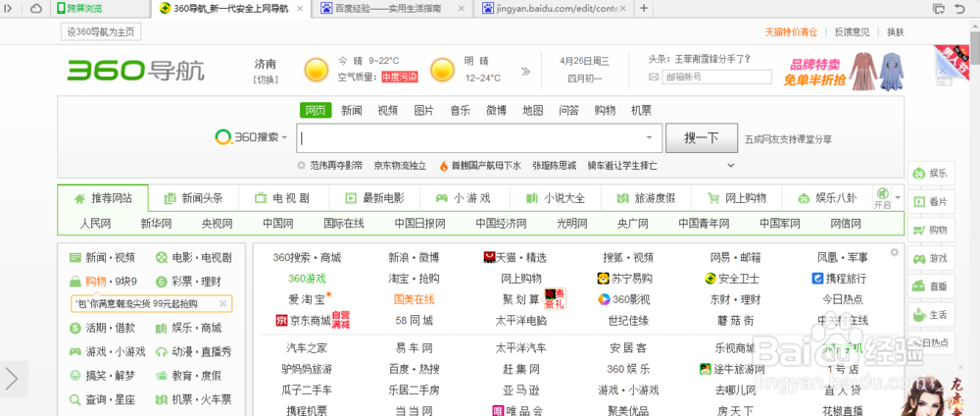Switch to jingyan.baidu.com edit tab
Screen dimensions: 980x416
coord(554,9)
